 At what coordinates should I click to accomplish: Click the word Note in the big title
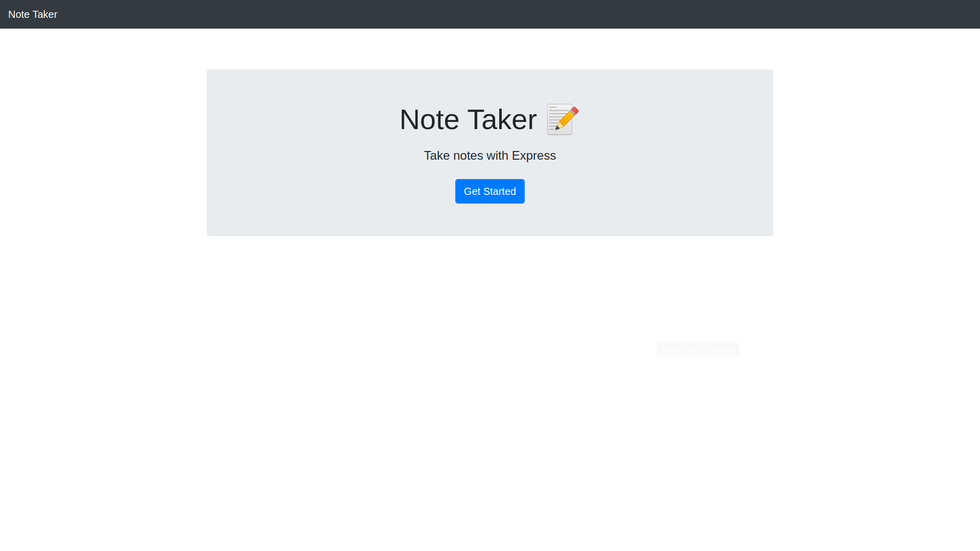point(429,119)
